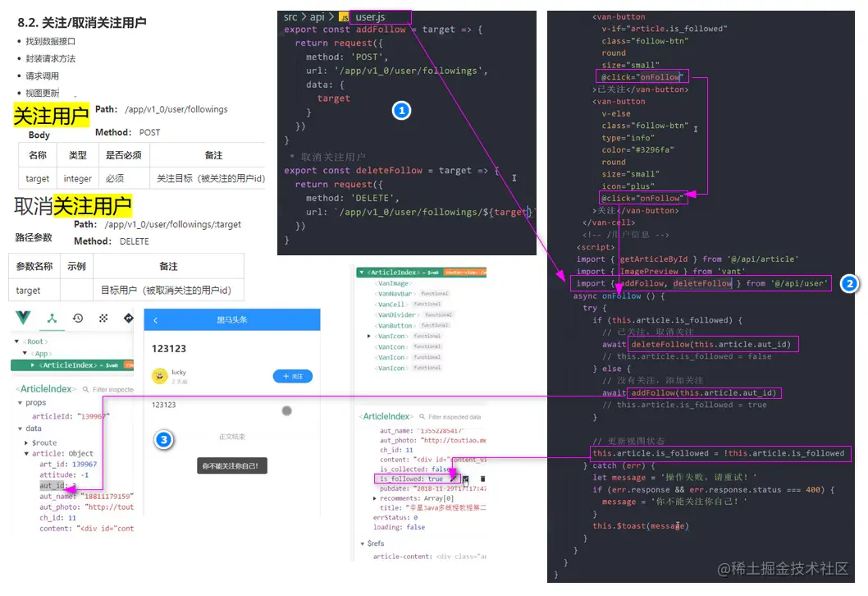Collapse the 'article: Object' entry
Screen dimensions: 868x596
(26, 453)
